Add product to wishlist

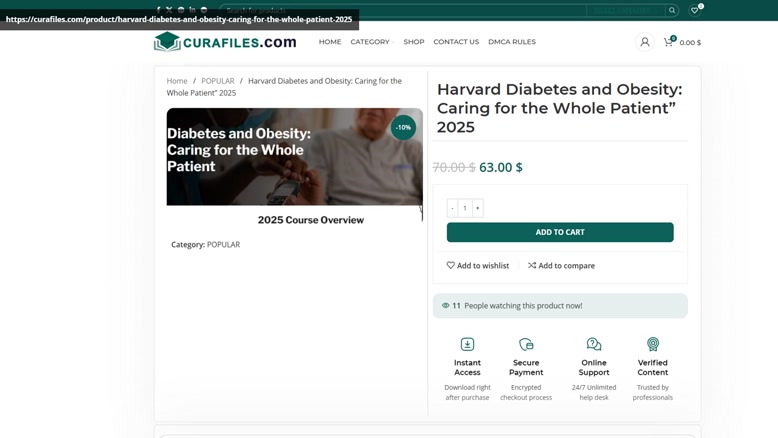click(478, 265)
